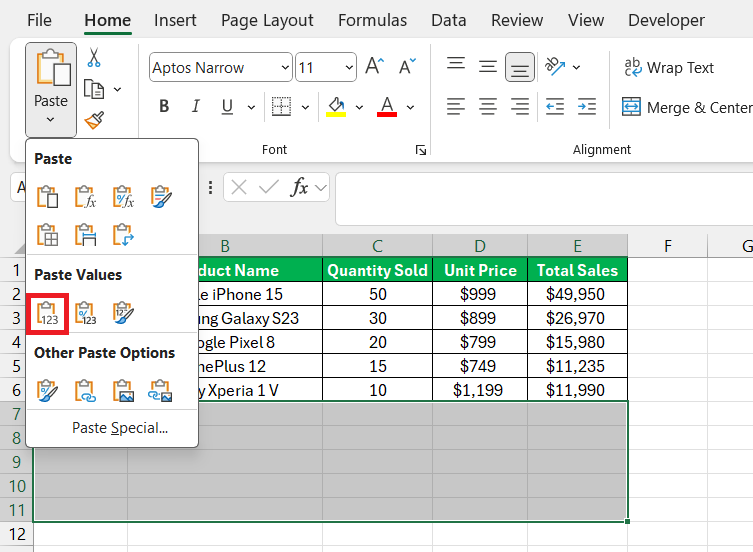Click Wrap Text button
The image size is (753, 552).
point(669,67)
